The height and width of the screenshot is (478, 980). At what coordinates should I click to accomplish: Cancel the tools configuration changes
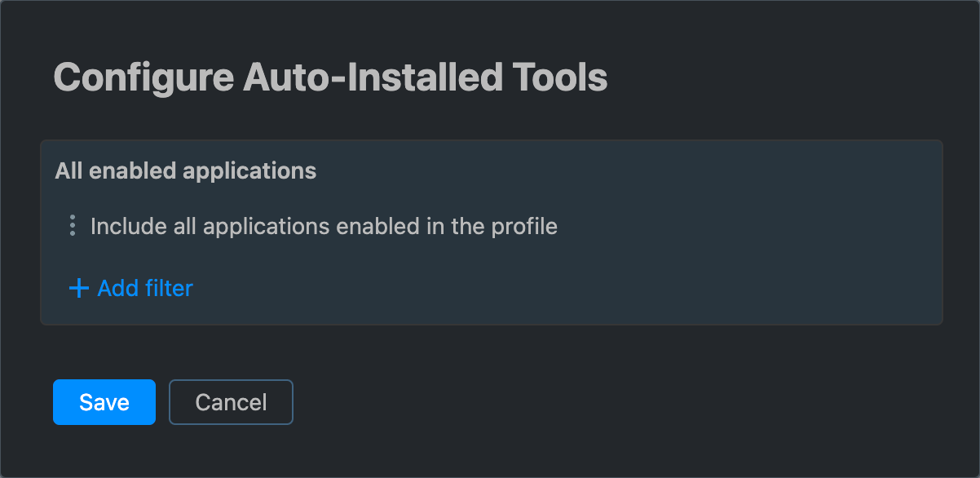[x=231, y=401]
